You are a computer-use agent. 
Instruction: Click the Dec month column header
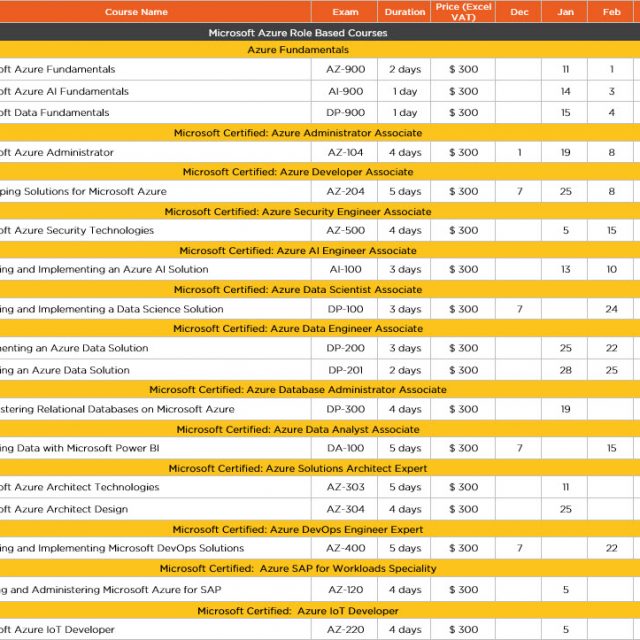519,13
